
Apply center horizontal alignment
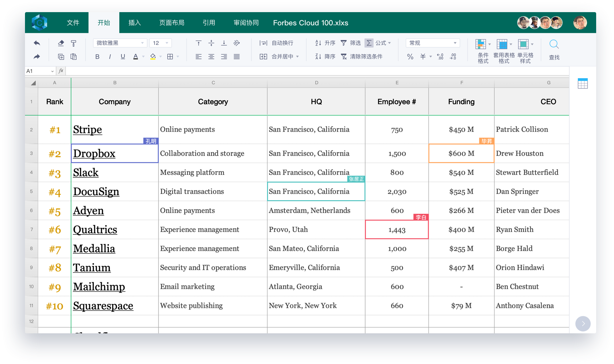click(x=211, y=57)
